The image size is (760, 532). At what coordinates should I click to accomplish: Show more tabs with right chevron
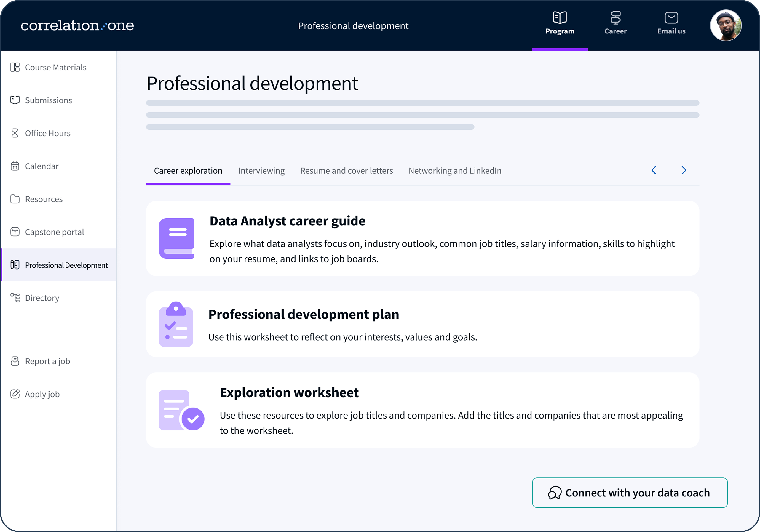[x=684, y=170]
